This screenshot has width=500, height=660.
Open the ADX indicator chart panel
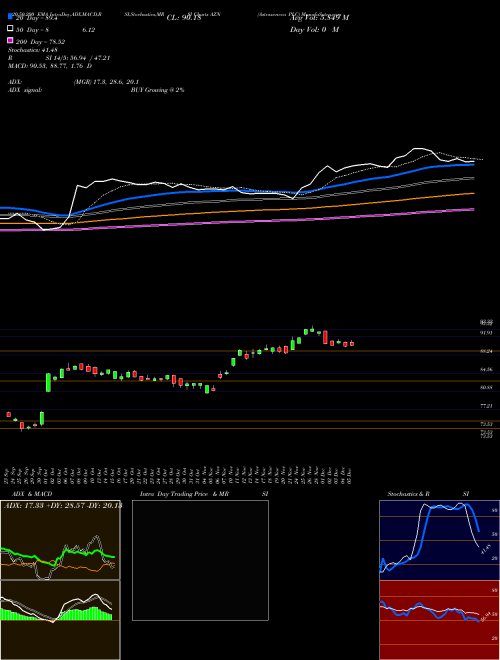pos(60,540)
